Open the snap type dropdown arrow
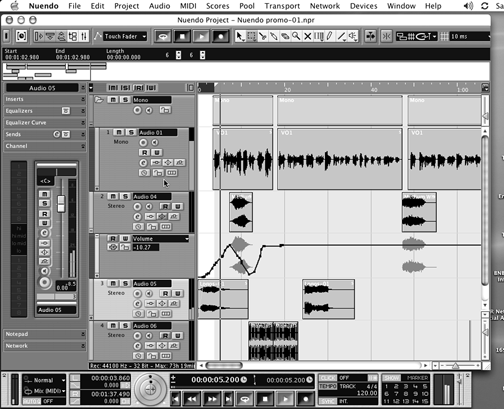This screenshot has height=409, width=504. (x=434, y=36)
